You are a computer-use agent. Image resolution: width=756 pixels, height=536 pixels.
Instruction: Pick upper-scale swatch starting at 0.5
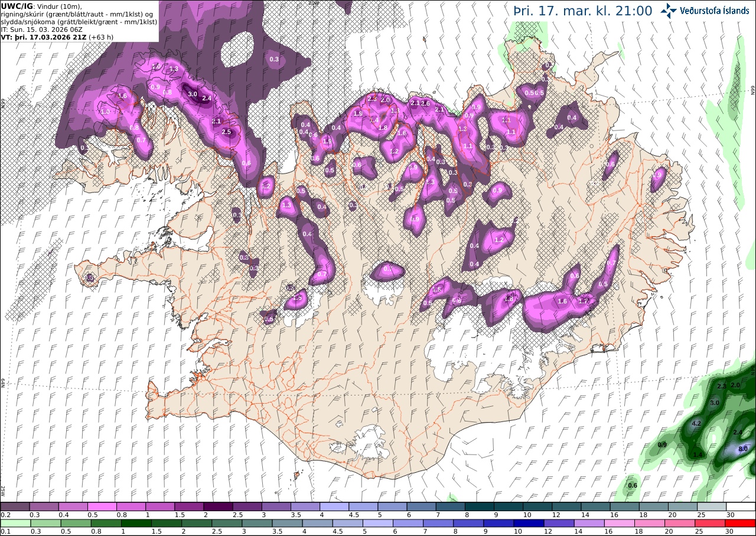click(102, 506)
